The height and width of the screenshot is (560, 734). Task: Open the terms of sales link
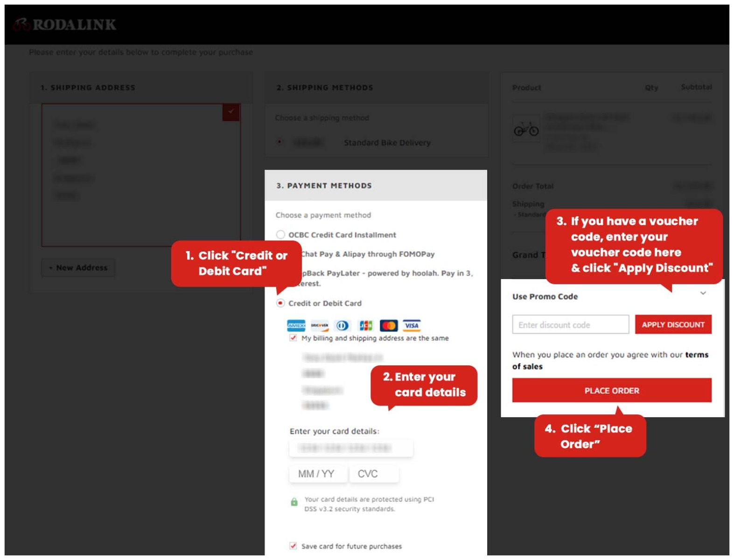pyautogui.click(x=696, y=355)
